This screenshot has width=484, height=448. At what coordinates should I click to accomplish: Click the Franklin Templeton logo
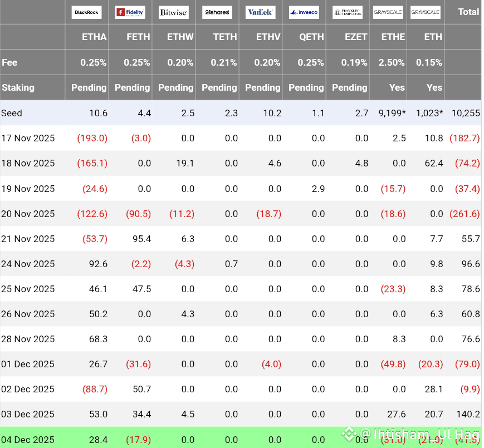click(348, 13)
